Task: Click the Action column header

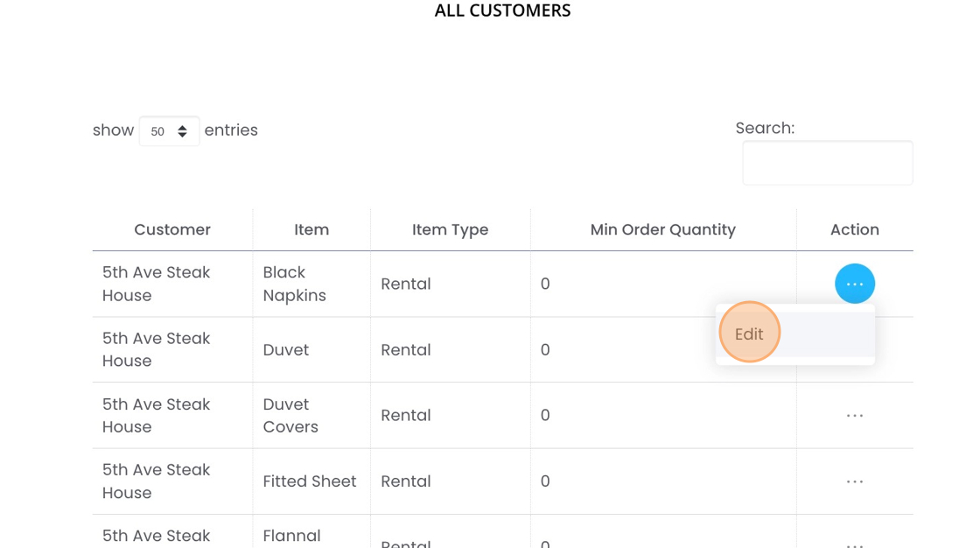Action: 854,229
